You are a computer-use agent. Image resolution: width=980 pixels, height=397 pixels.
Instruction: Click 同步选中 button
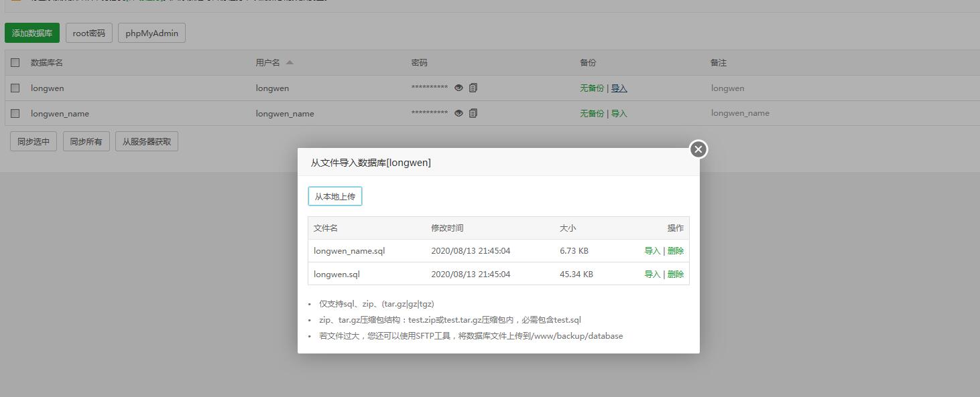click(x=34, y=141)
